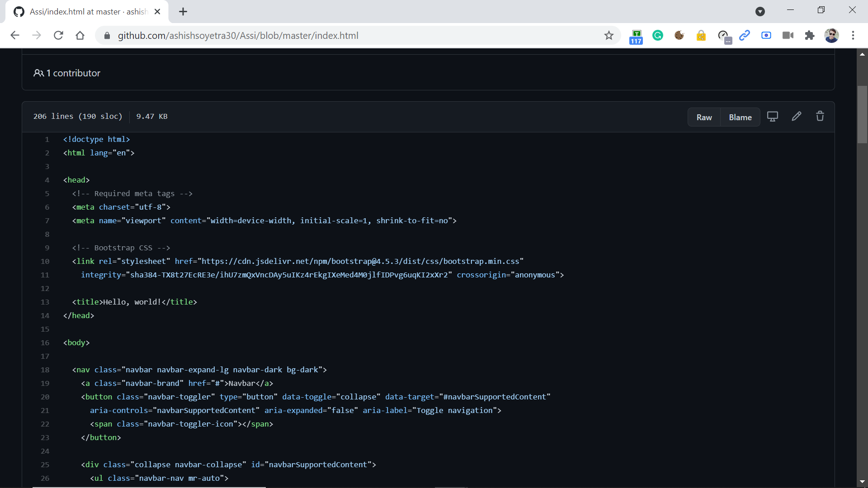Click the 1 contributor link

[67, 73]
